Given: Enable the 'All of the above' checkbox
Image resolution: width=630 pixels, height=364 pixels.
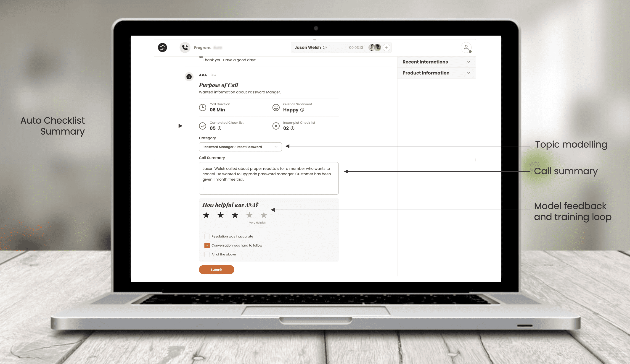Looking at the screenshot, I should 206,254.
